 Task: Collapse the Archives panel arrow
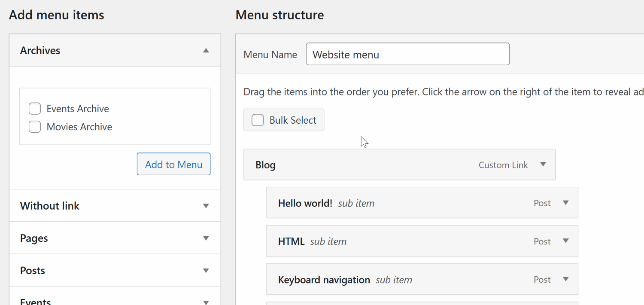click(x=206, y=50)
